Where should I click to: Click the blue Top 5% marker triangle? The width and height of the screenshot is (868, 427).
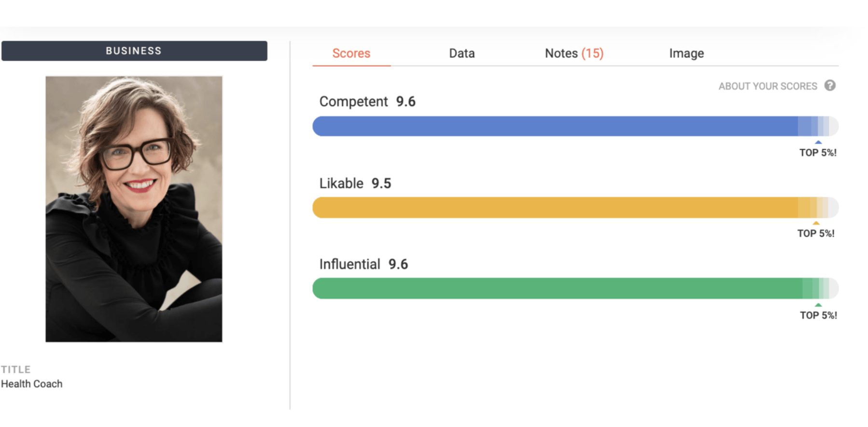click(818, 142)
